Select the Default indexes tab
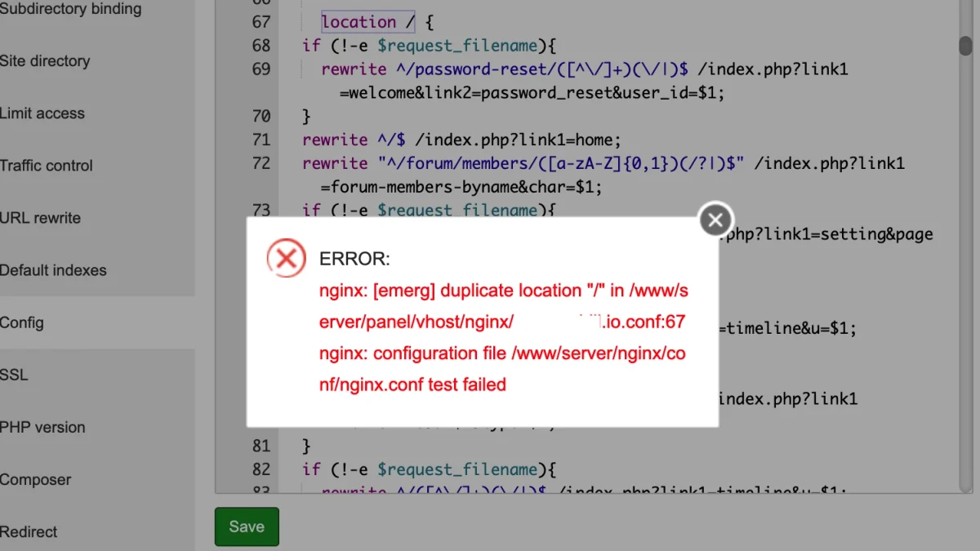The height and width of the screenshot is (551, 980). (x=53, y=270)
